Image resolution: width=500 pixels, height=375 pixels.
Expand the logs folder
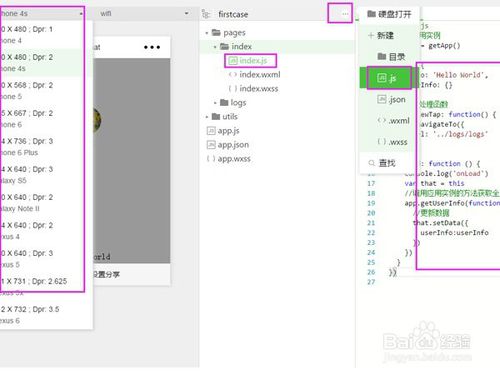click(215, 103)
